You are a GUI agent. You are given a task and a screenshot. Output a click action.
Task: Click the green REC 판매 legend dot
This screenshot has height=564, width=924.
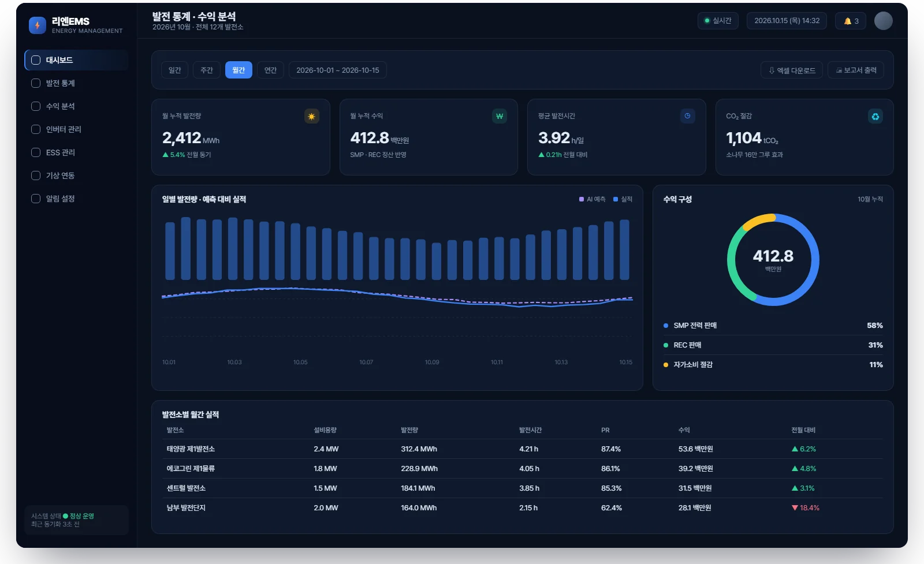(666, 345)
